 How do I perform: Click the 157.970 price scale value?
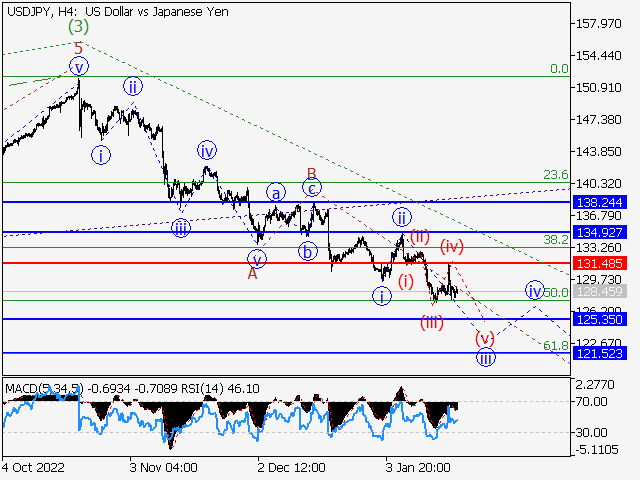pyautogui.click(x=598, y=24)
